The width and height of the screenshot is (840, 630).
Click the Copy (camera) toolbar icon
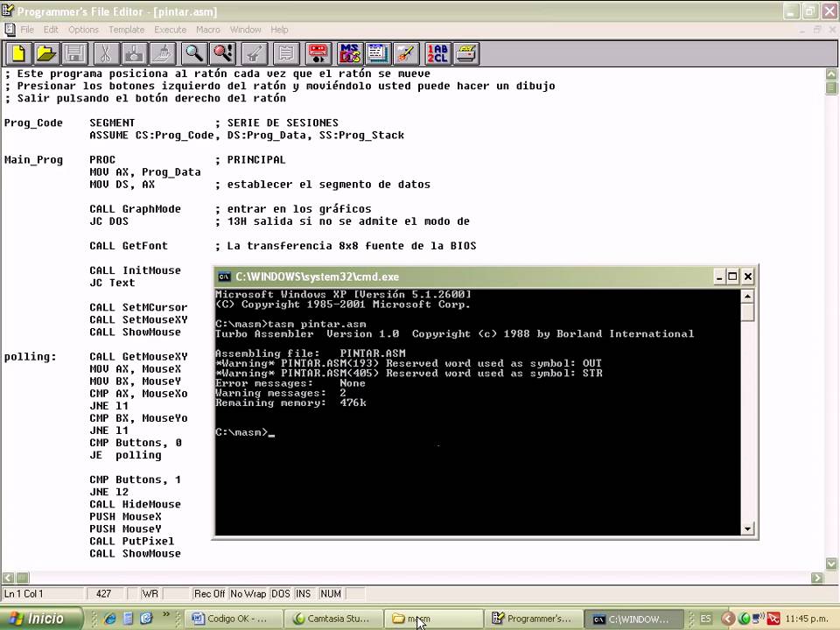click(x=134, y=53)
